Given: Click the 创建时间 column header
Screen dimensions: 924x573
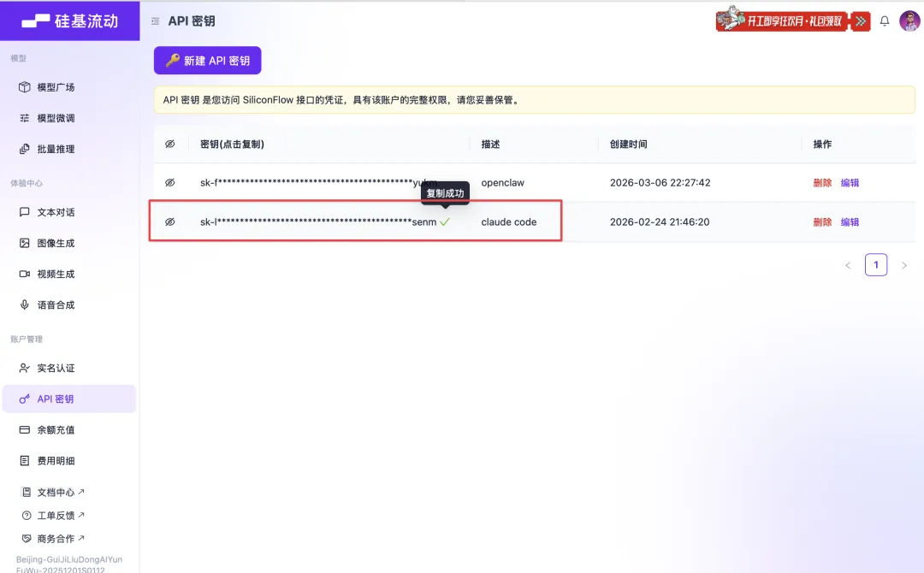Looking at the screenshot, I should [x=628, y=144].
